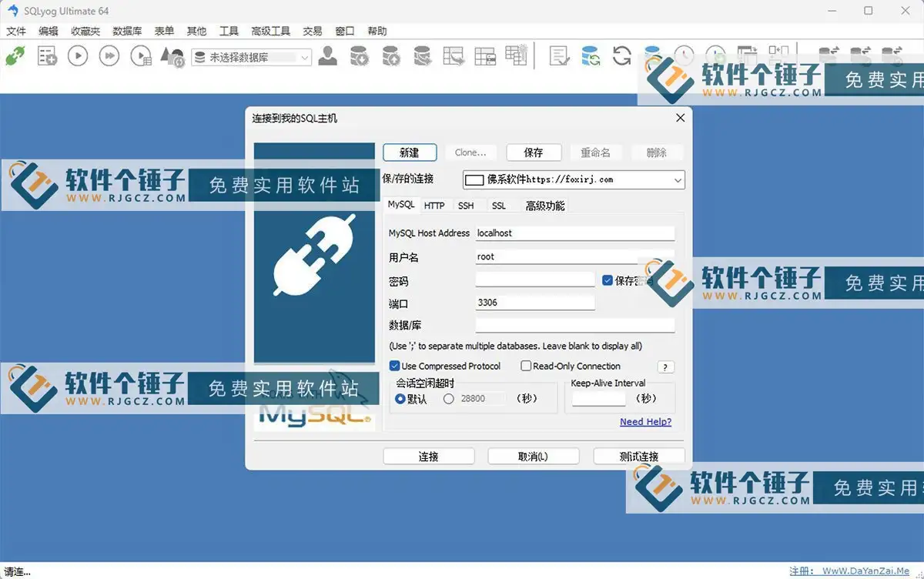Click the 测试连接 button
This screenshot has width=924, height=579.
(x=639, y=457)
